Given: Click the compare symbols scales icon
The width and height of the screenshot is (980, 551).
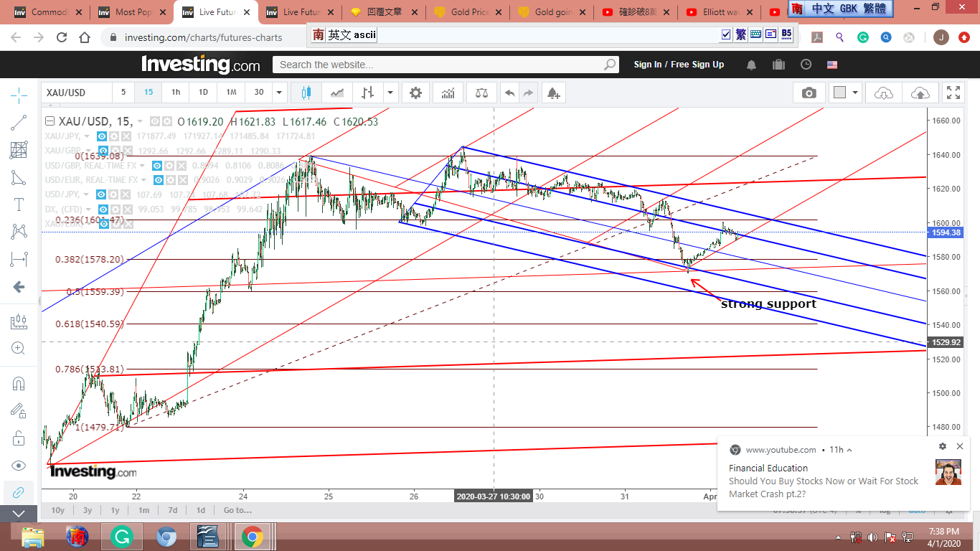Looking at the screenshot, I should point(481,93).
